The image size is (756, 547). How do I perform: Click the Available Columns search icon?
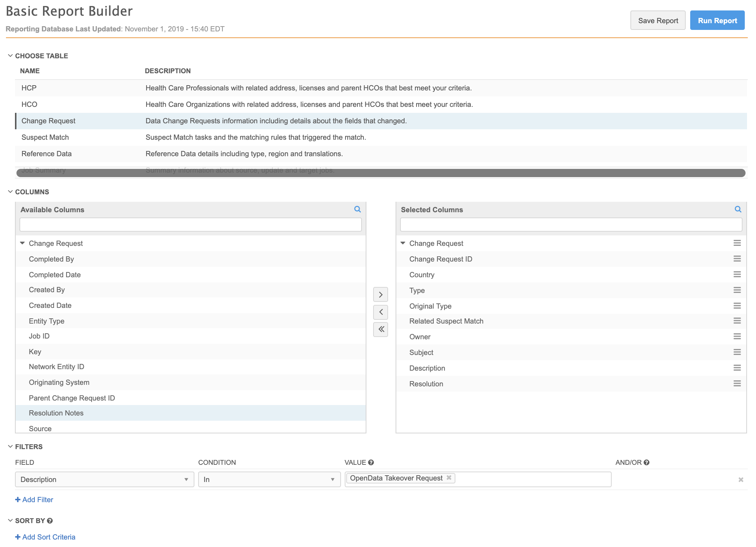coord(357,209)
